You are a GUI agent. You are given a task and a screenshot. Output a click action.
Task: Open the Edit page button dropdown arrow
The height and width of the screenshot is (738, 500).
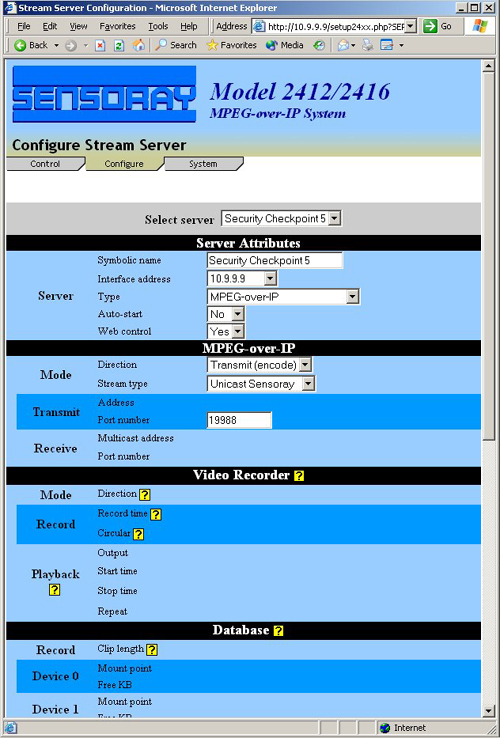401,46
